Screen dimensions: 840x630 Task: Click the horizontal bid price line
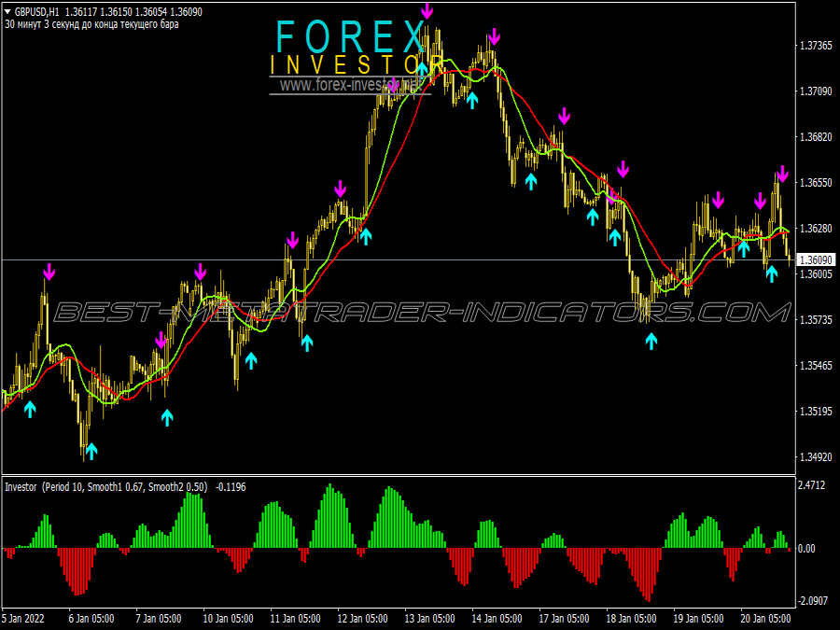point(399,259)
